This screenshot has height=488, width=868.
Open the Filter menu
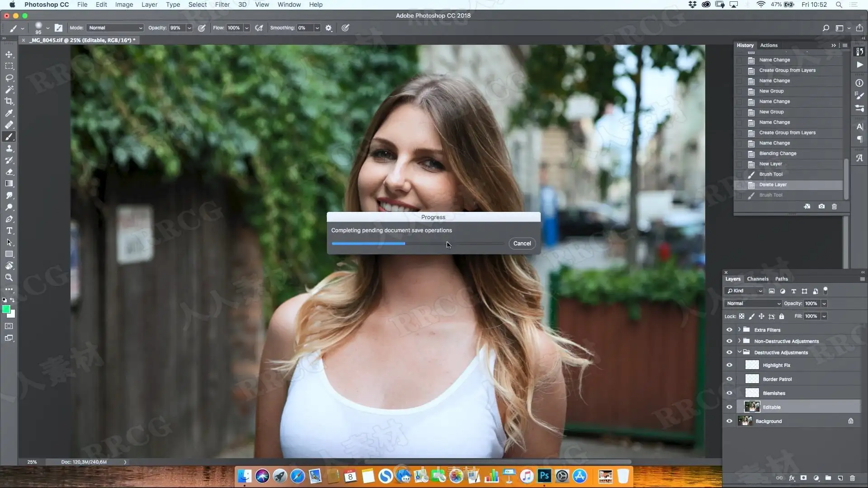click(222, 5)
